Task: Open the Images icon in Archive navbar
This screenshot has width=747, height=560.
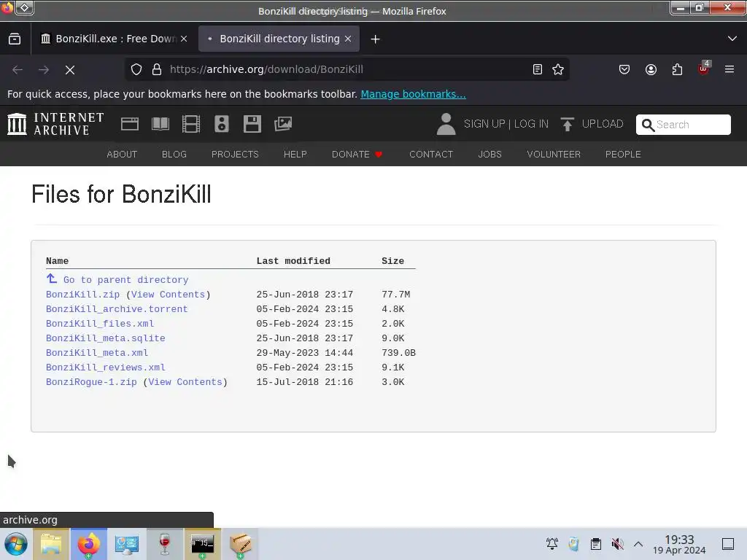Action: [283, 124]
